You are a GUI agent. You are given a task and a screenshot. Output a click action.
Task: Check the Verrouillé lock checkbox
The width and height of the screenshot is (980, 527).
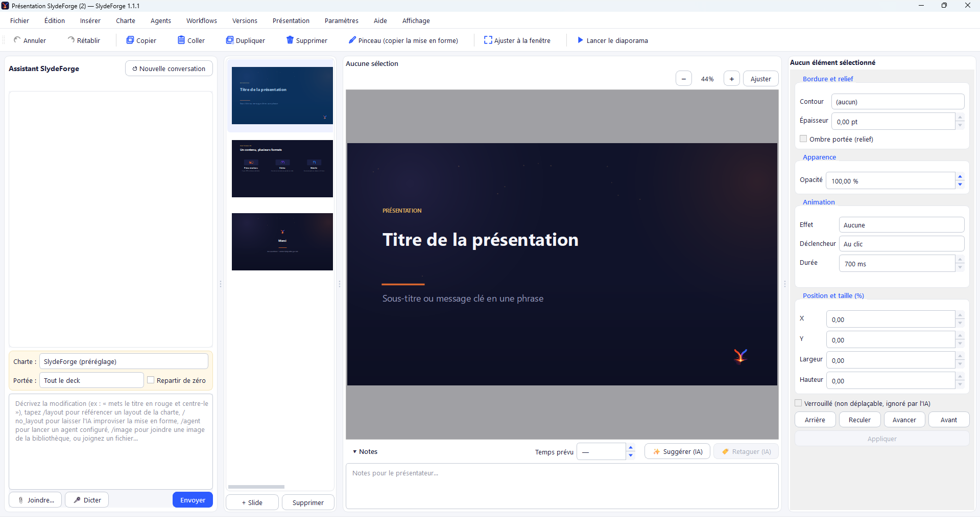coord(798,403)
